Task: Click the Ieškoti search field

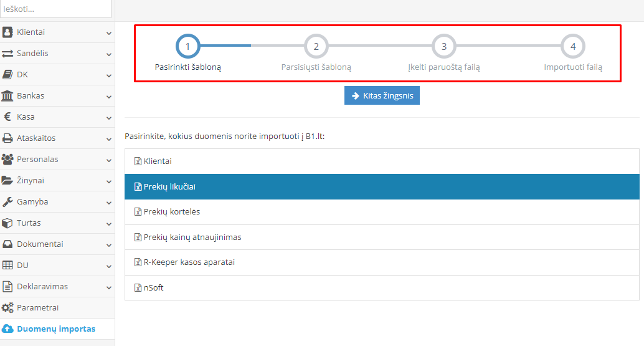Action: pos(55,9)
